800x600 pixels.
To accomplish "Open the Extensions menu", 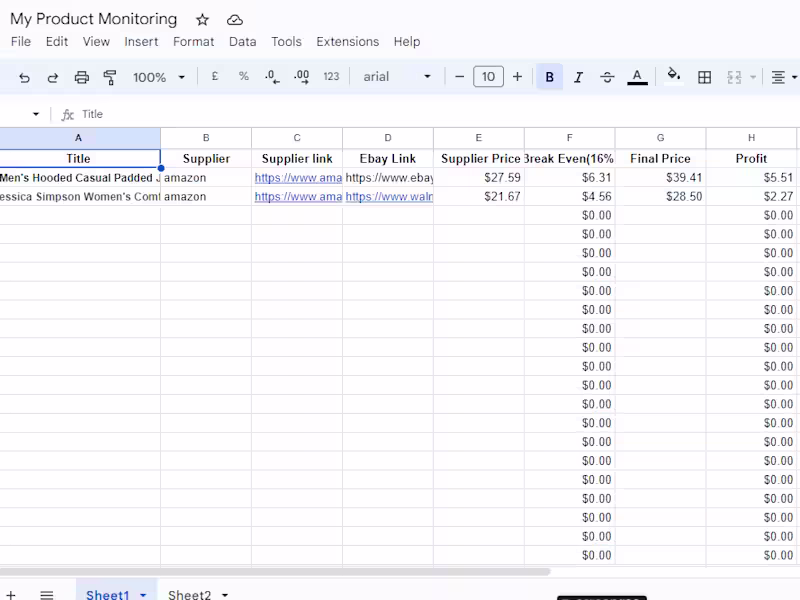I will 347,41.
